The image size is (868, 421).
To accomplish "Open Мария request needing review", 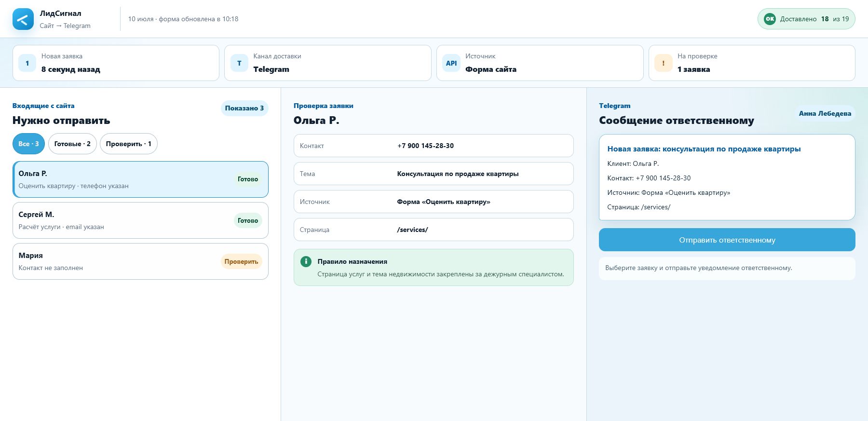I will click(140, 261).
